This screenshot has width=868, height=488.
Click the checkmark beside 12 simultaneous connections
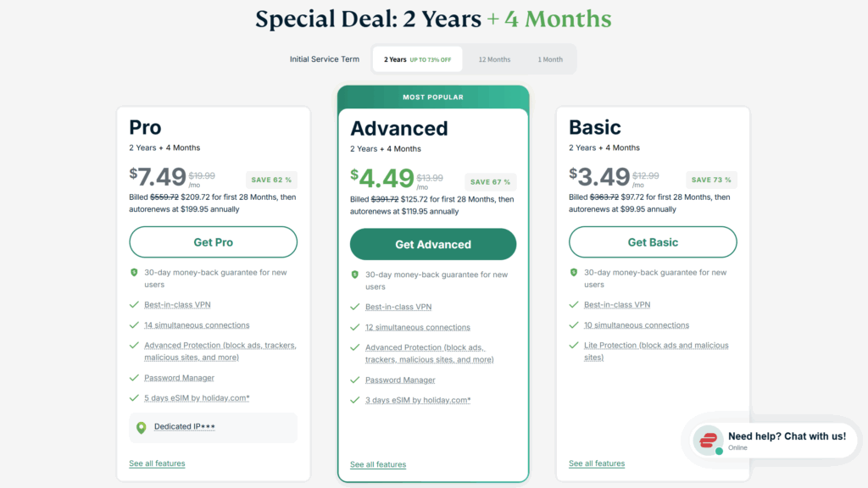point(355,327)
